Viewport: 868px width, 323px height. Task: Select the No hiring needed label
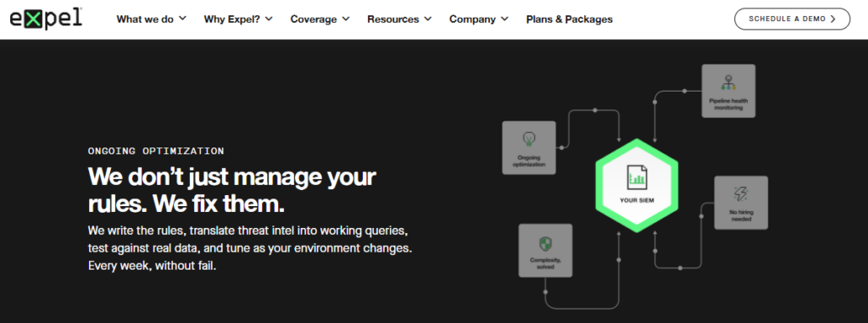click(741, 215)
